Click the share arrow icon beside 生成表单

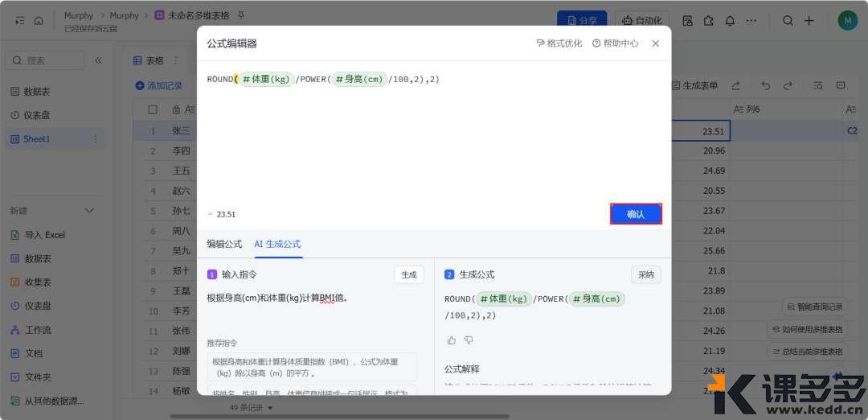click(x=735, y=86)
